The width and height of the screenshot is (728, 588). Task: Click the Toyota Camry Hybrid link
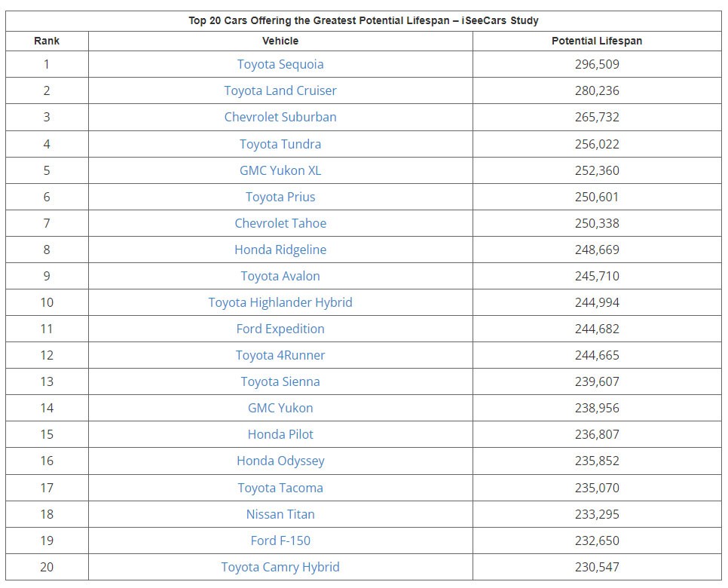tap(280, 567)
